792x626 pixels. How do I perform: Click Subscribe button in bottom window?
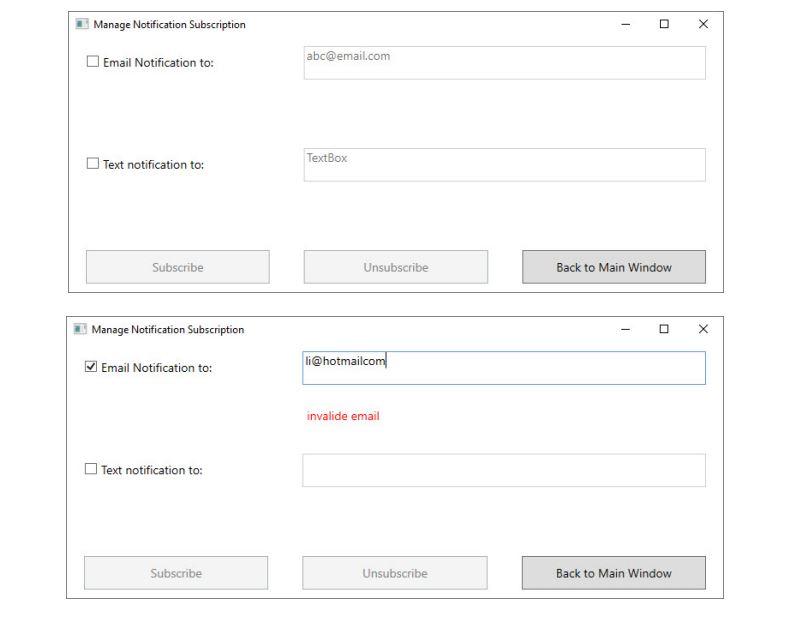pos(176,573)
